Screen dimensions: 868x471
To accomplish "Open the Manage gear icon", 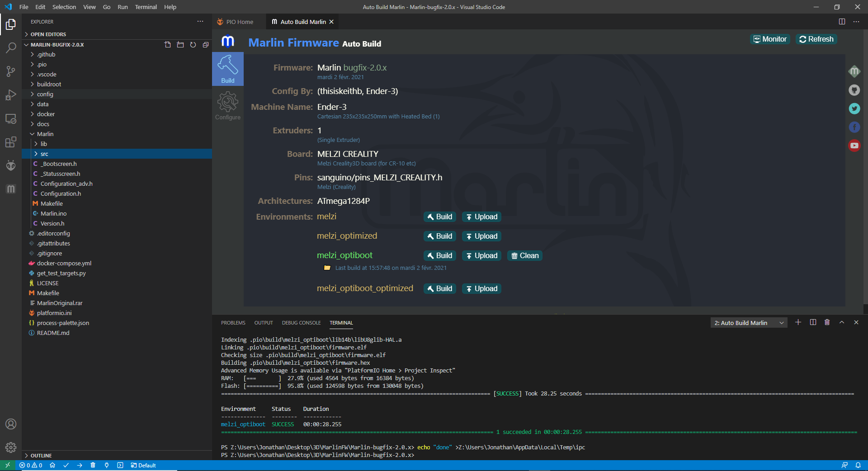I will click(11, 447).
